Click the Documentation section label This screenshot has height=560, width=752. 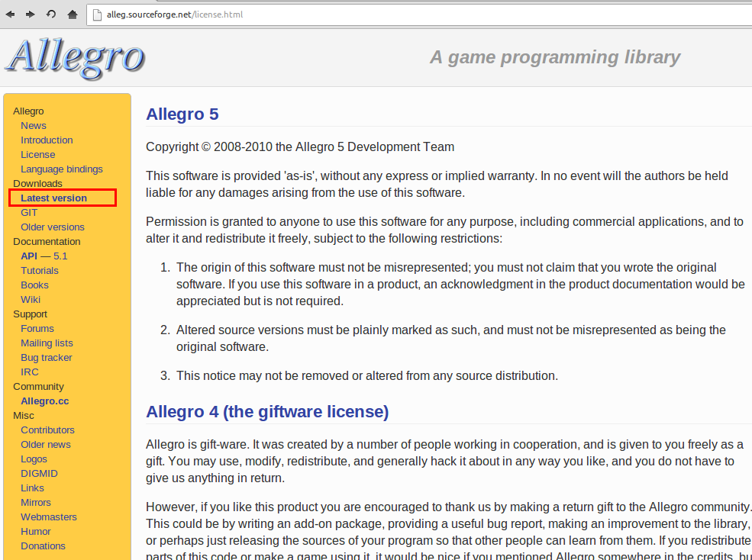(x=47, y=241)
